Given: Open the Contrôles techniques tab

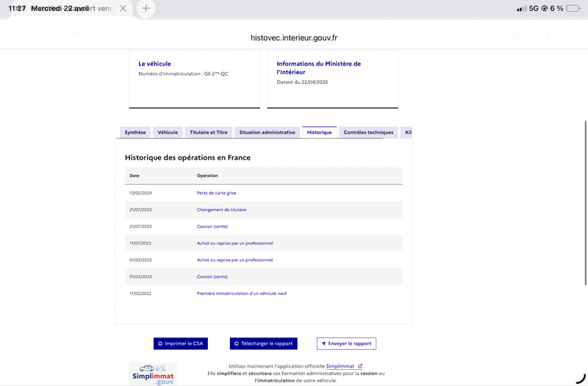Looking at the screenshot, I should [x=368, y=132].
